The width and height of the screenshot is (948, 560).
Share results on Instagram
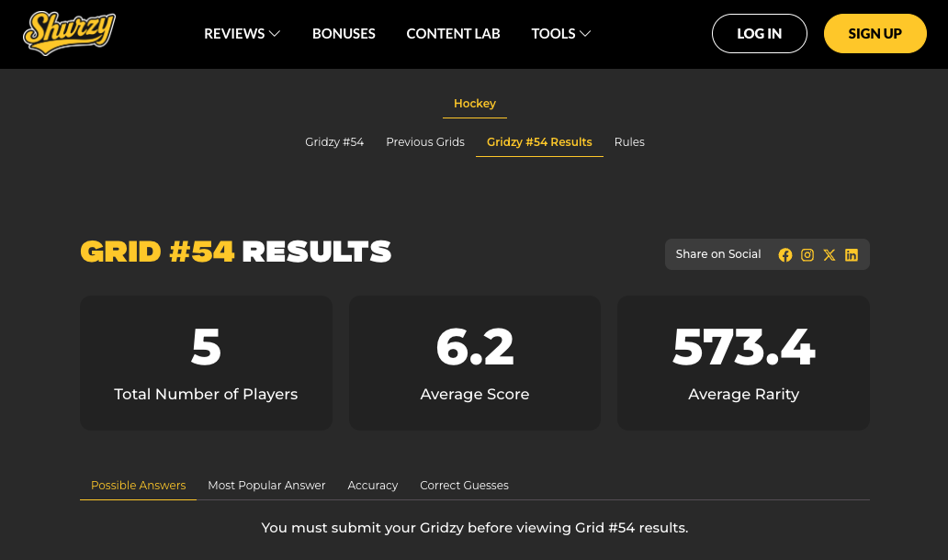click(x=807, y=255)
